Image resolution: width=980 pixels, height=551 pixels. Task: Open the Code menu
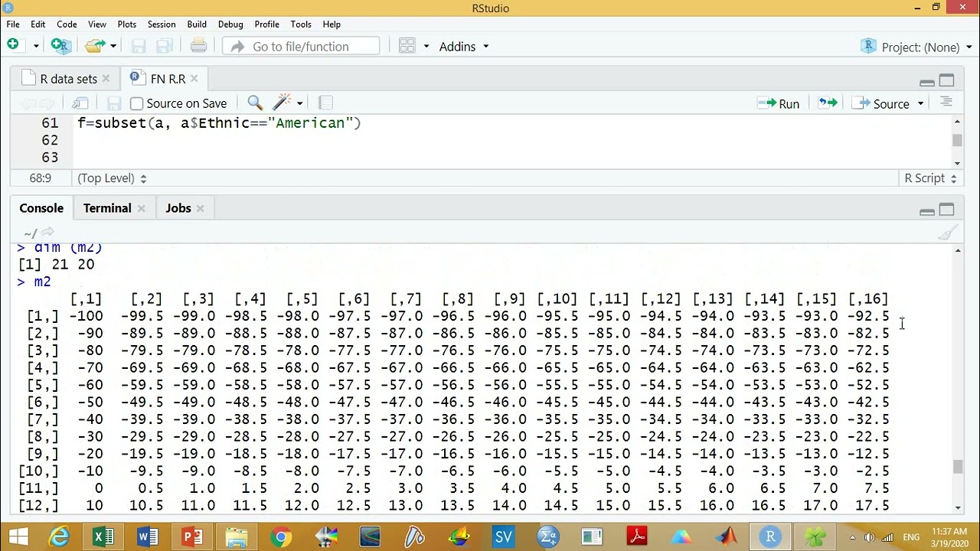(x=67, y=24)
